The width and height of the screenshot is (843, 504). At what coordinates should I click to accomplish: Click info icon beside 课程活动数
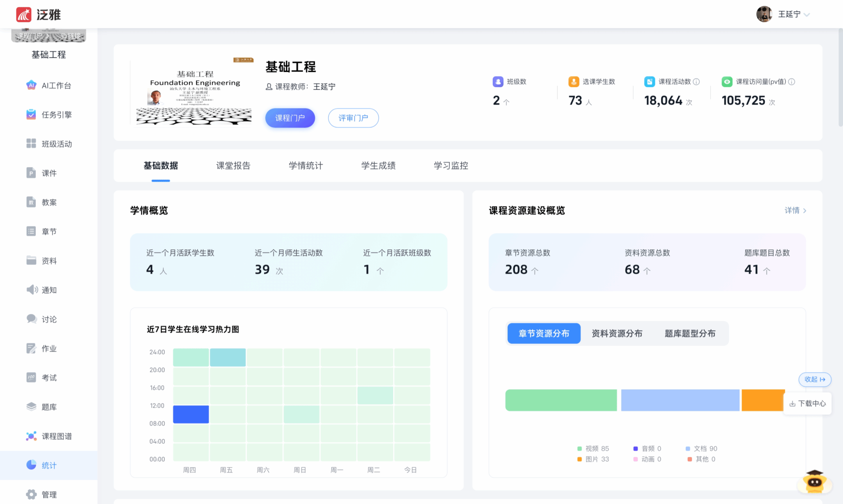[696, 81]
